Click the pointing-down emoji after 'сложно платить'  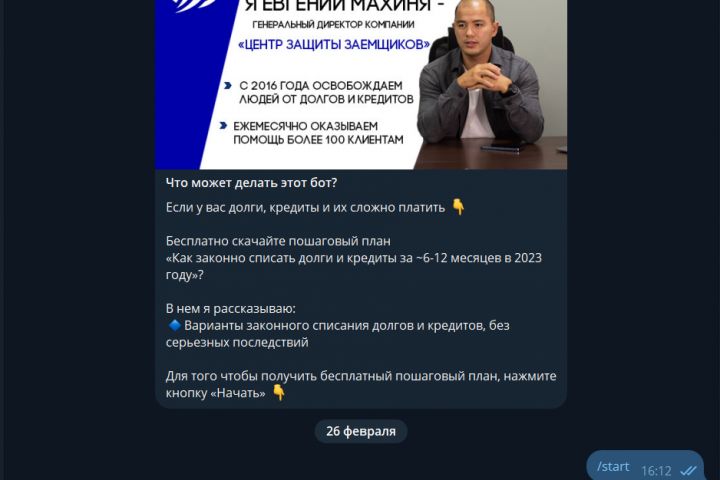click(458, 207)
